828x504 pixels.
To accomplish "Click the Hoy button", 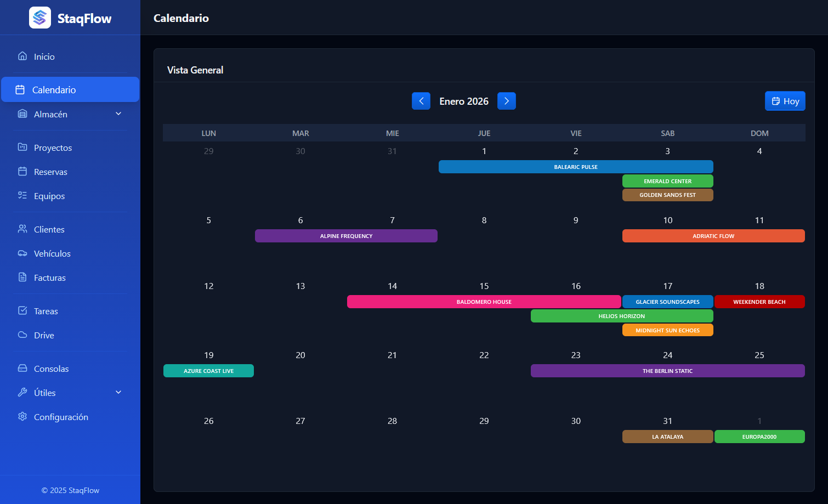I will [785, 101].
